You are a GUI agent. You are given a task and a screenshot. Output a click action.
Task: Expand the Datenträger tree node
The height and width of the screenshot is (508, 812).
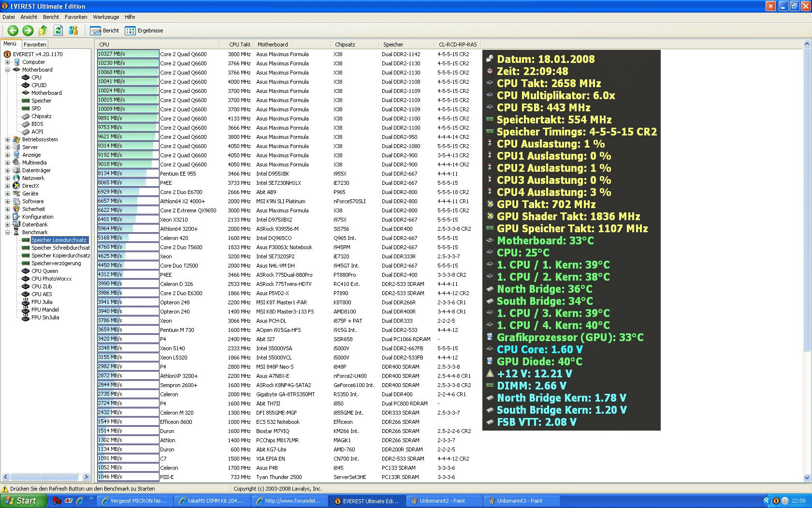pos(7,170)
